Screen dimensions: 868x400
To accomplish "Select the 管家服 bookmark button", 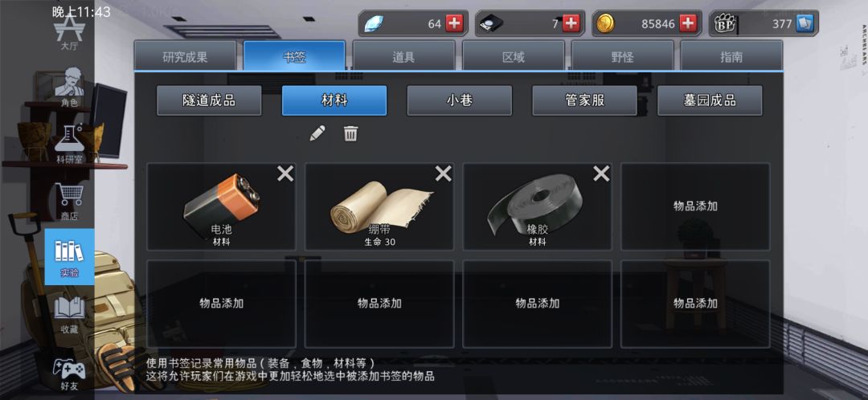I will tap(584, 100).
